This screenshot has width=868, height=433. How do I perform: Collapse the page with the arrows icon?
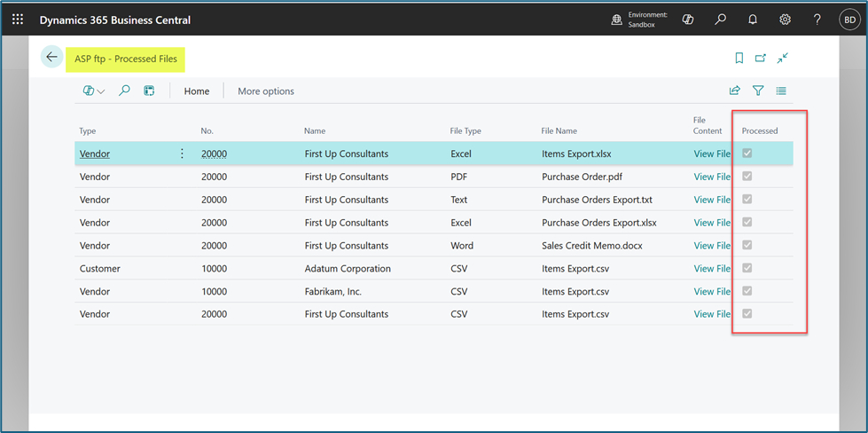pyautogui.click(x=782, y=59)
